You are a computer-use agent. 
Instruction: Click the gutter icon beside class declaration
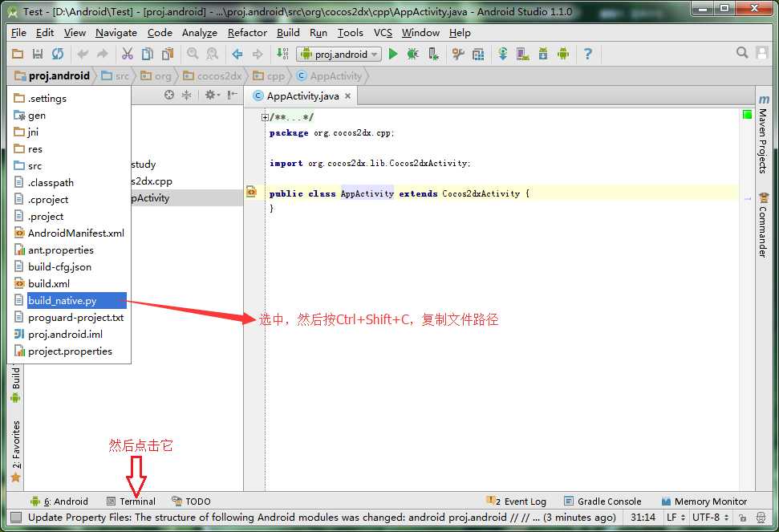tap(251, 192)
